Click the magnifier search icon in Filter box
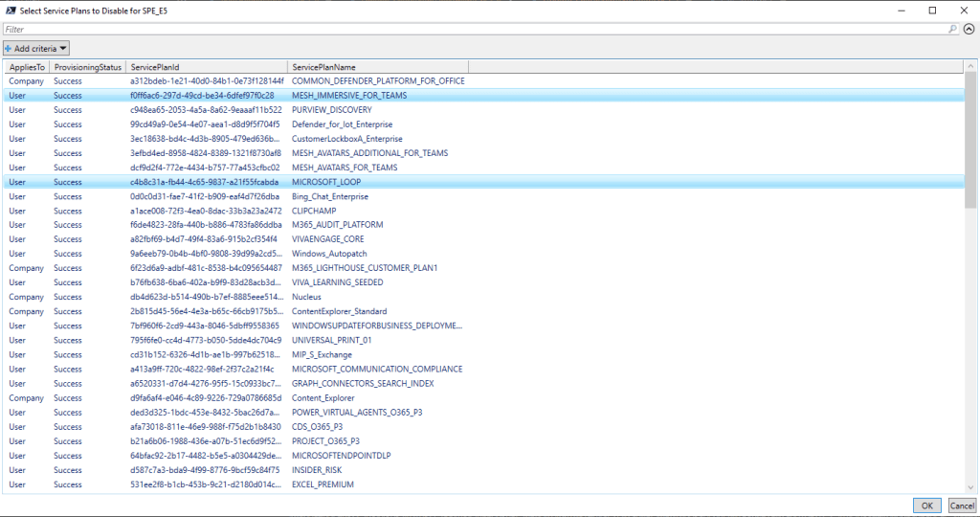 click(952, 30)
